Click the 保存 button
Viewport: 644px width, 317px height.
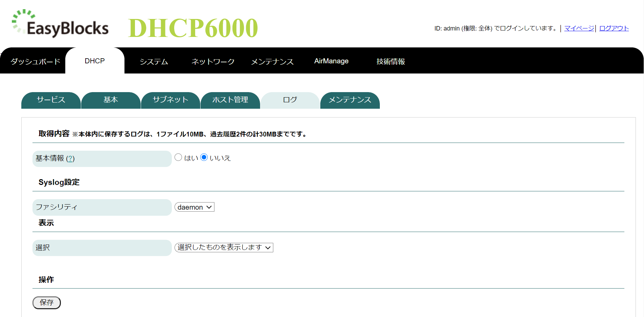tap(47, 303)
